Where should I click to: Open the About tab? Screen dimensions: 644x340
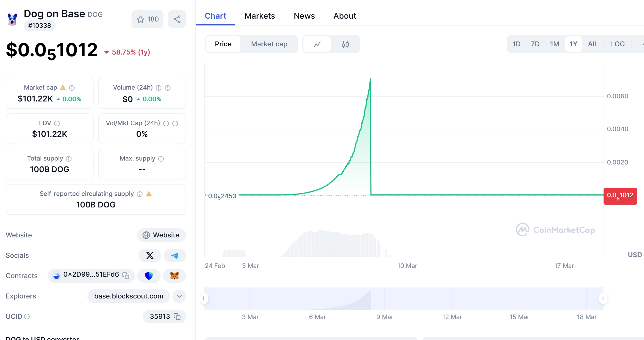tap(345, 16)
